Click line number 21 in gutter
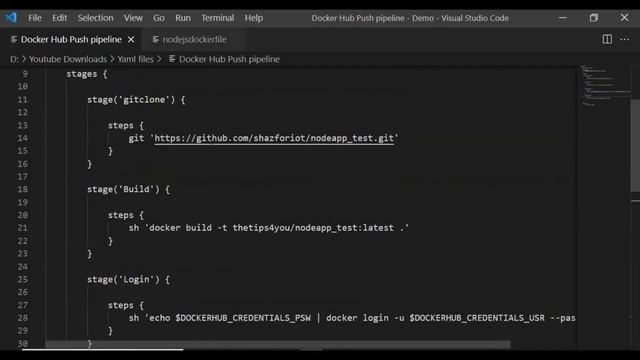Viewport: 640px width, 360px height. pos(22,228)
